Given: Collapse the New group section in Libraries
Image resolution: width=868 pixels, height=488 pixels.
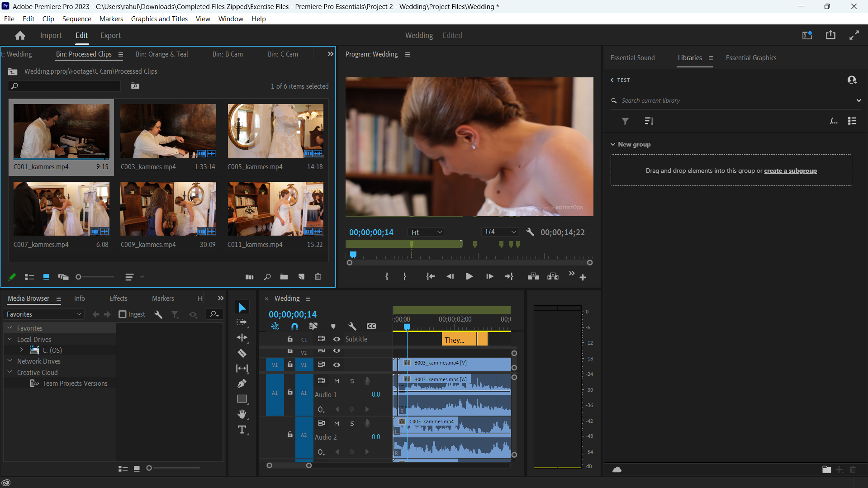Looking at the screenshot, I should [613, 144].
